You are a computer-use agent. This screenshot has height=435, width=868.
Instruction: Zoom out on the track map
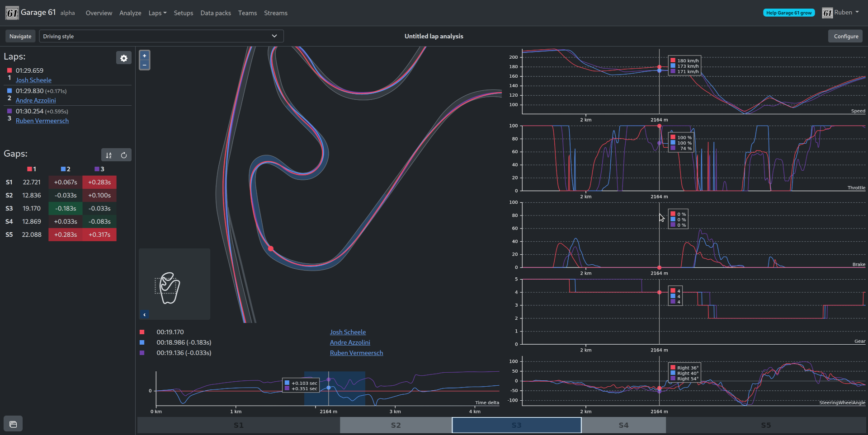coord(144,65)
